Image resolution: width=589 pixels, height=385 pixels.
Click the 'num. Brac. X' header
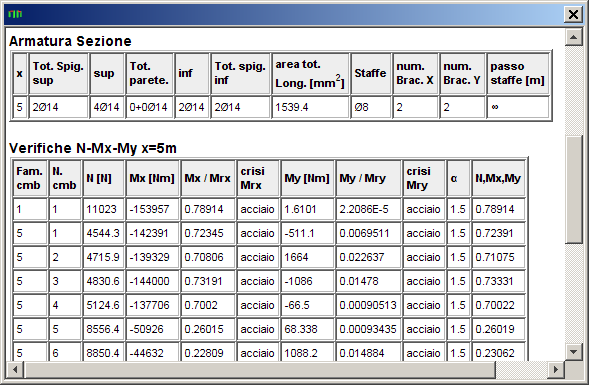[x=415, y=73]
